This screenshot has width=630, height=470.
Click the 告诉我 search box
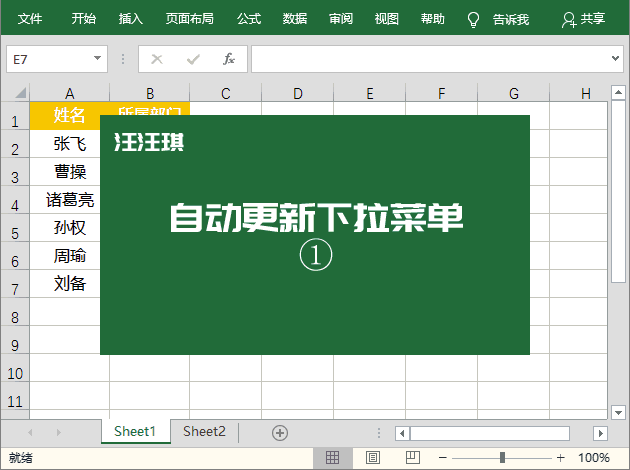tap(511, 19)
